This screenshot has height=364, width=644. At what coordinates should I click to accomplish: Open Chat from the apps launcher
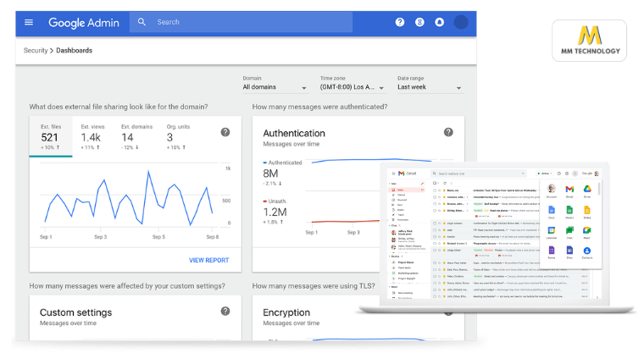click(x=569, y=232)
